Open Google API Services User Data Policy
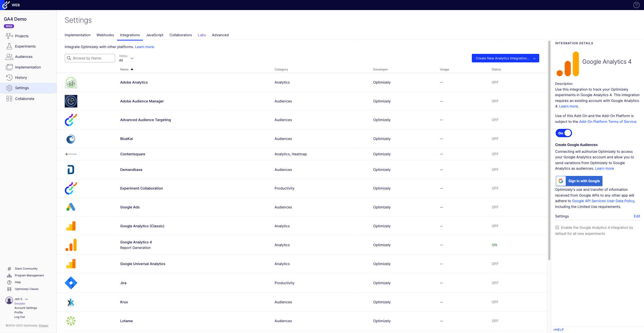 pyautogui.click(x=603, y=201)
